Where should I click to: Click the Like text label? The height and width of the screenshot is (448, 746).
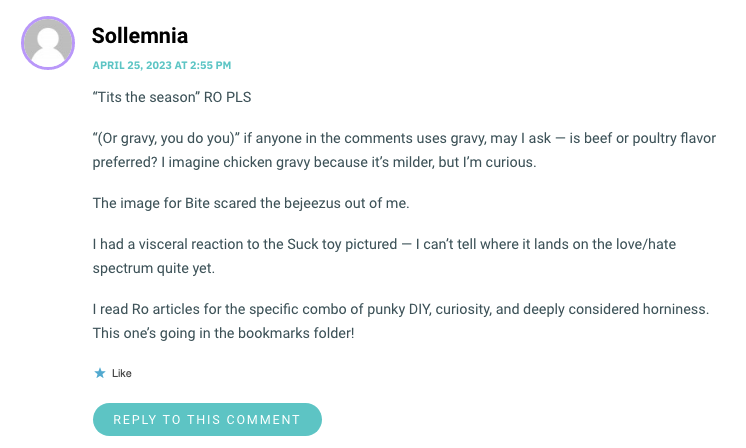pos(122,373)
